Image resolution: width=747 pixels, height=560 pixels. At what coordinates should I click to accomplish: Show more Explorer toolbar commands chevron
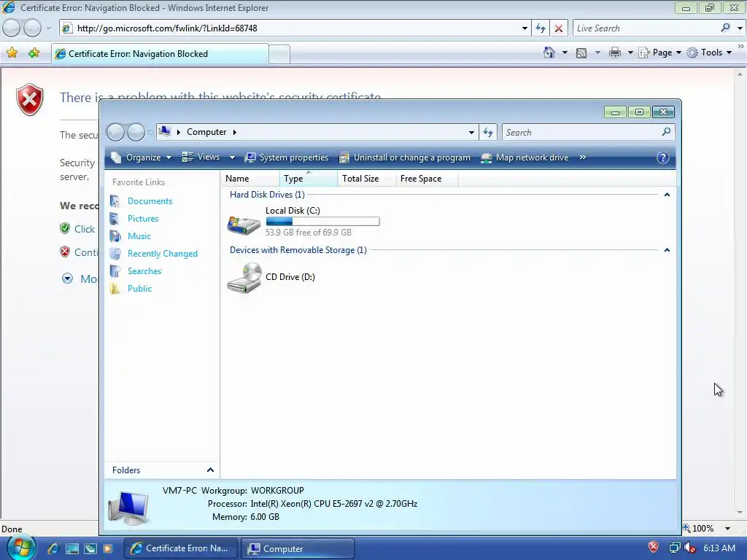point(582,157)
